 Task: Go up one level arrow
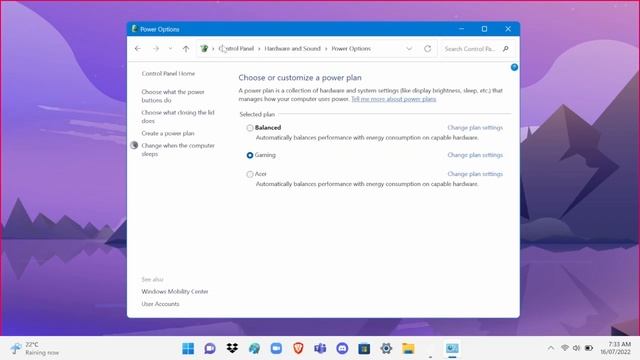point(186,49)
